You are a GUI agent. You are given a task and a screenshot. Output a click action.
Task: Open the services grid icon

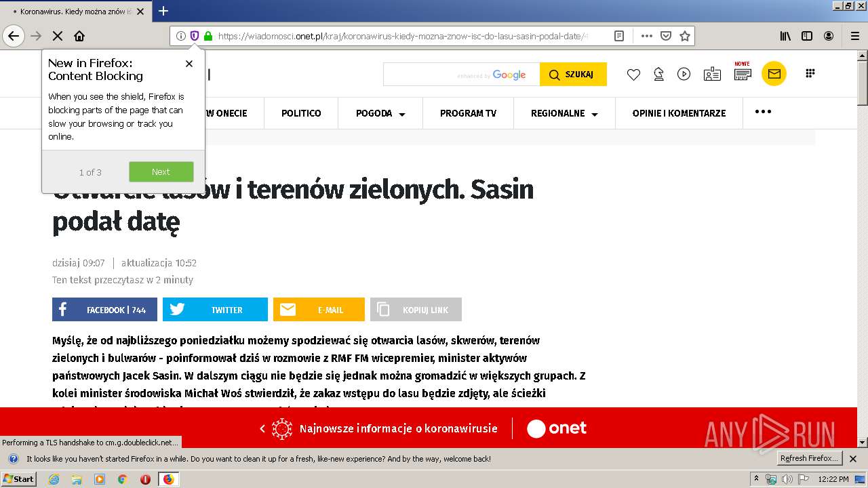click(x=810, y=73)
